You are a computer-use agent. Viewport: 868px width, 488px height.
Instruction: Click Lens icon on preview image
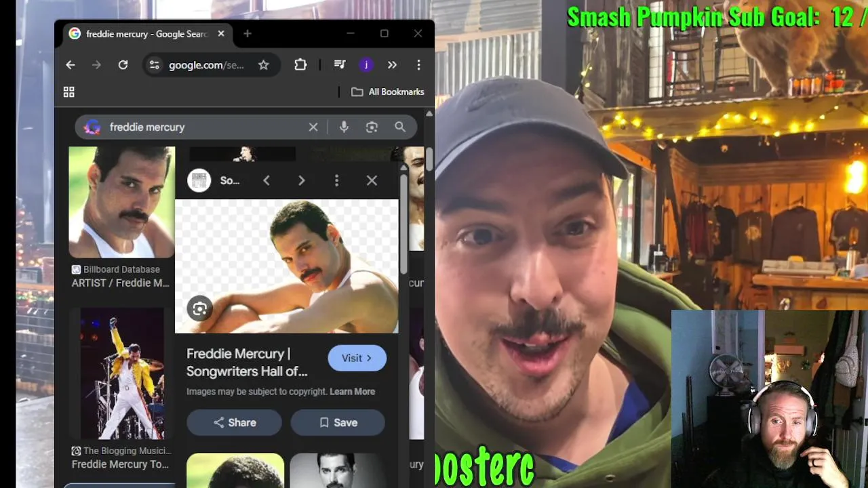(199, 309)
